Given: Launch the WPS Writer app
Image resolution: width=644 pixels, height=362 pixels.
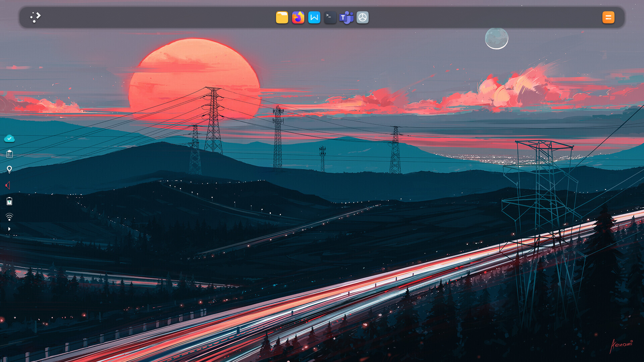Looking at the screenshot, I should point(314,17).
